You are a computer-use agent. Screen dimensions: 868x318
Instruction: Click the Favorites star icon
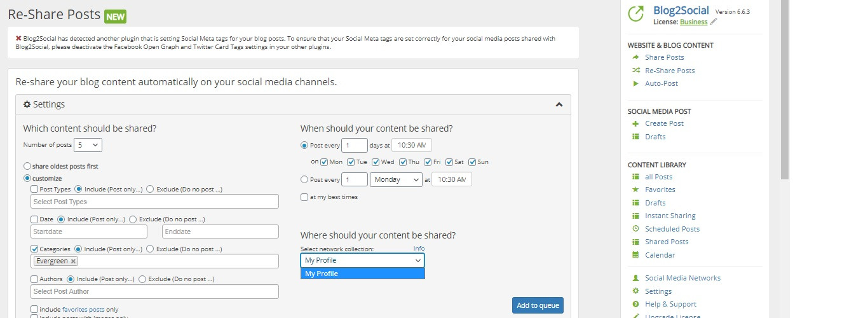tap(635, 190)
